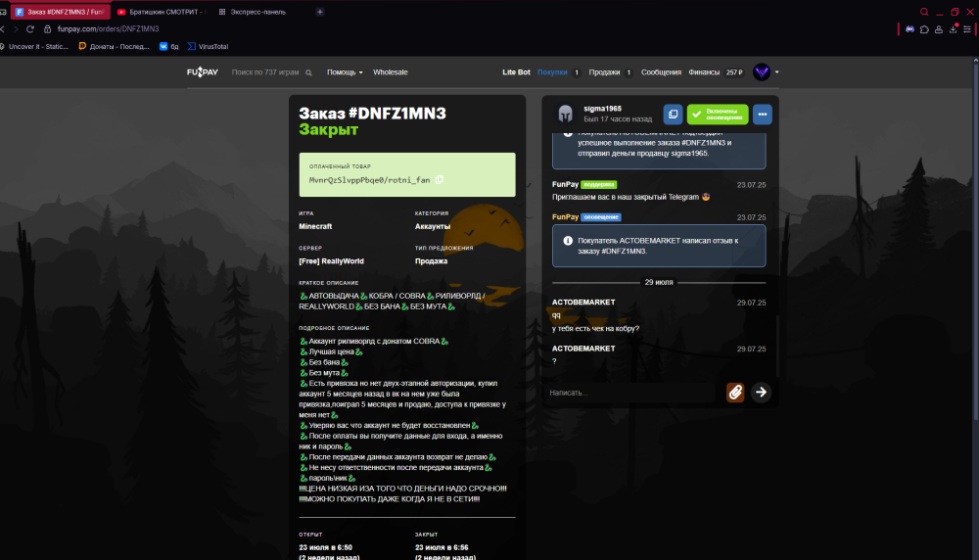Open the browser extensions cube icon
Image resolution: width=979 pixels, height=560 pixels.
coord(924,29)
